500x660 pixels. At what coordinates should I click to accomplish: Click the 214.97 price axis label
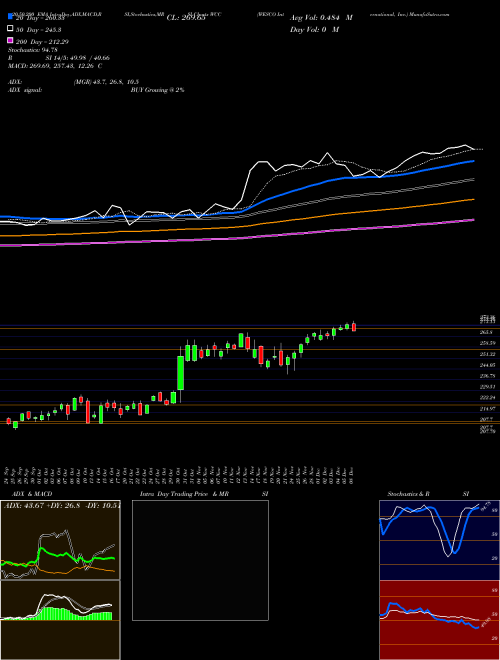(488, 409)
